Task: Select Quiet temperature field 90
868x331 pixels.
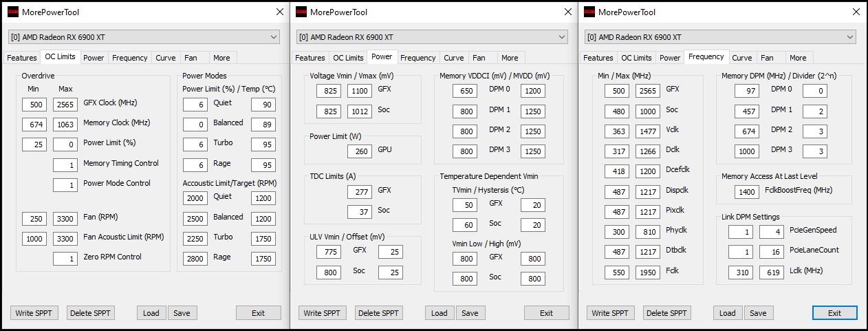Action: coord(263,105)
